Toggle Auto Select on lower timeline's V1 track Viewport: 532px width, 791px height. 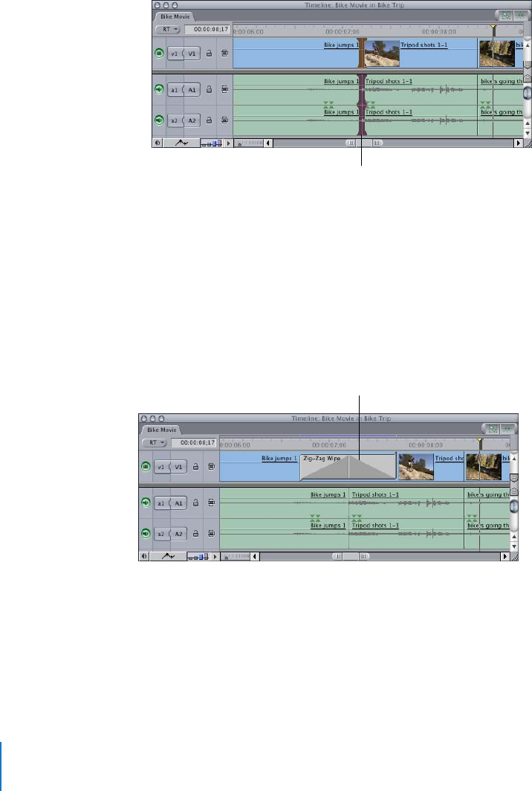coord(211,467)
